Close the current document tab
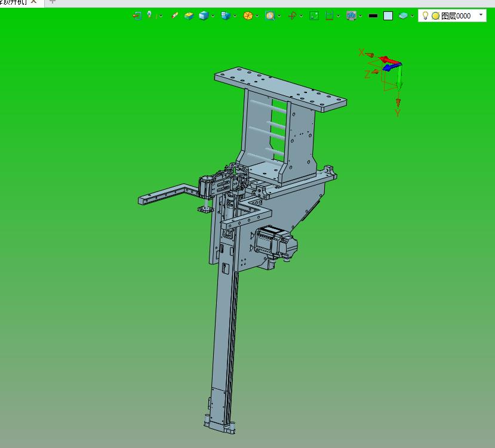Image resolution: width=495 pixels, height=448 pixels. [34, 2]
